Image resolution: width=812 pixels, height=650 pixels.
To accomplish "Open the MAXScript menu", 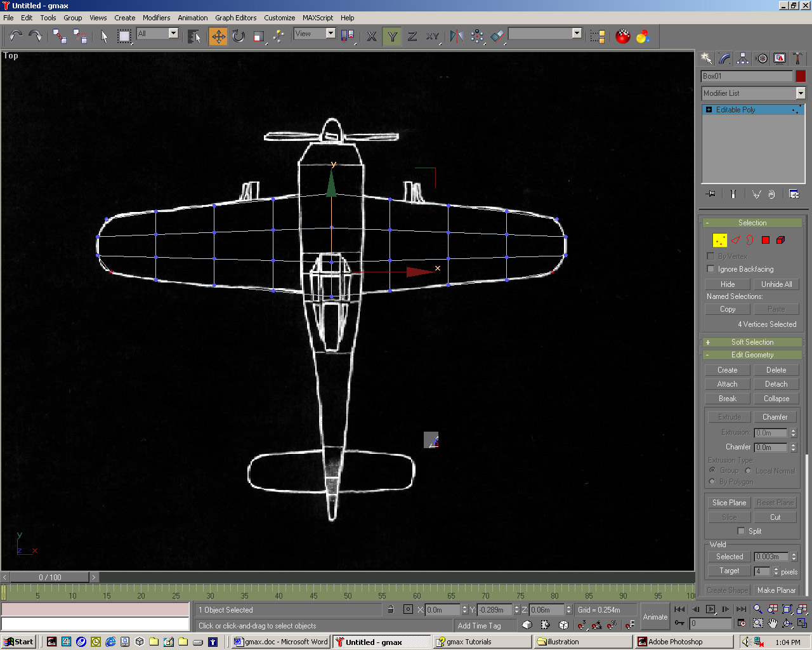I will (x=317, y=18).
